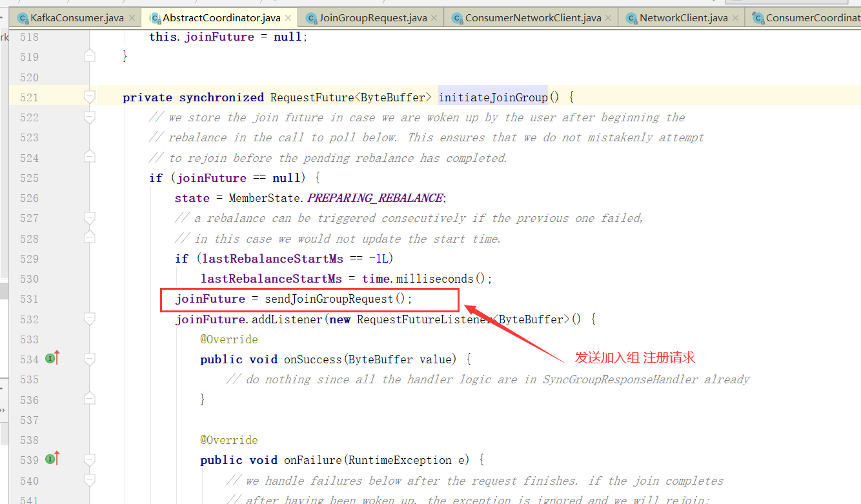This screenshot has width=861, height=504.
Task: Click joinFuture on line 518
Action: pos(219,37)
